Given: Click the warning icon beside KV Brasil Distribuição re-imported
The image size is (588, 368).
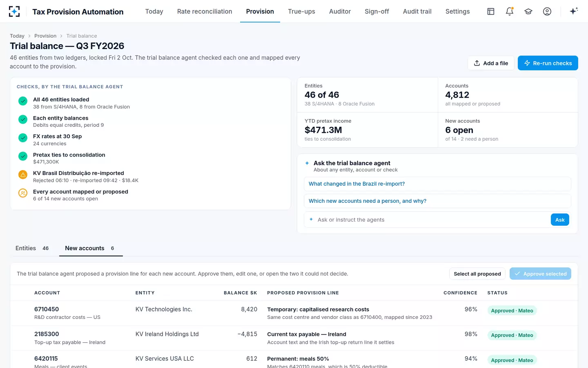Looking at the screenshot, I should point(23,175).
